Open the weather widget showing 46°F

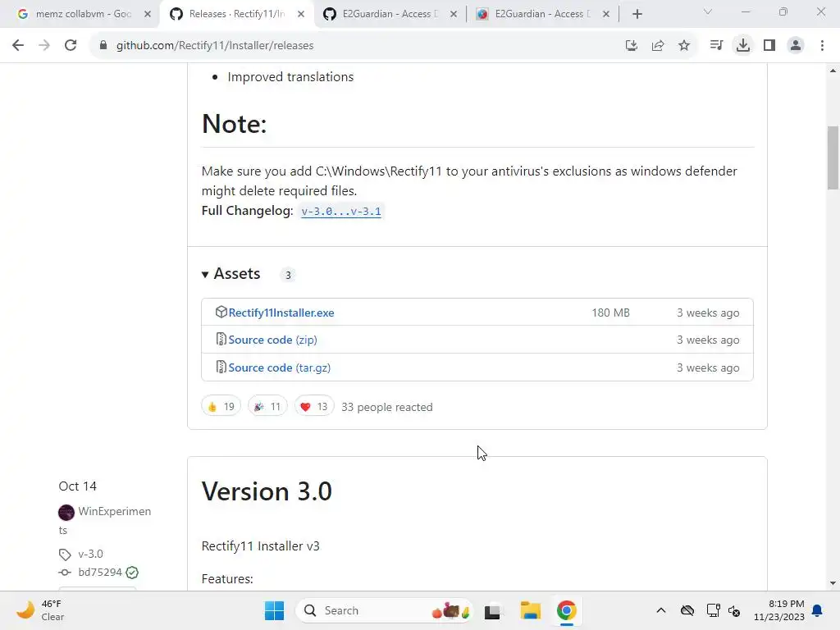click(x=40, y=610)
